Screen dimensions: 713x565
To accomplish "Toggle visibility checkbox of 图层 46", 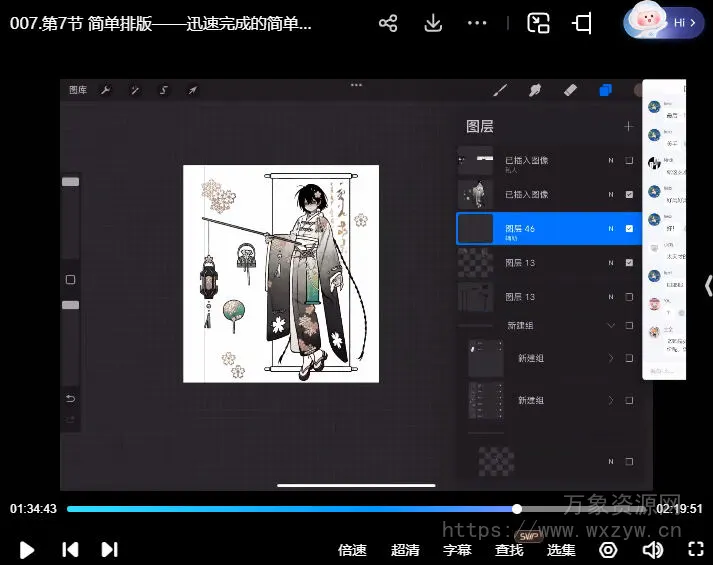I will 629,229.
